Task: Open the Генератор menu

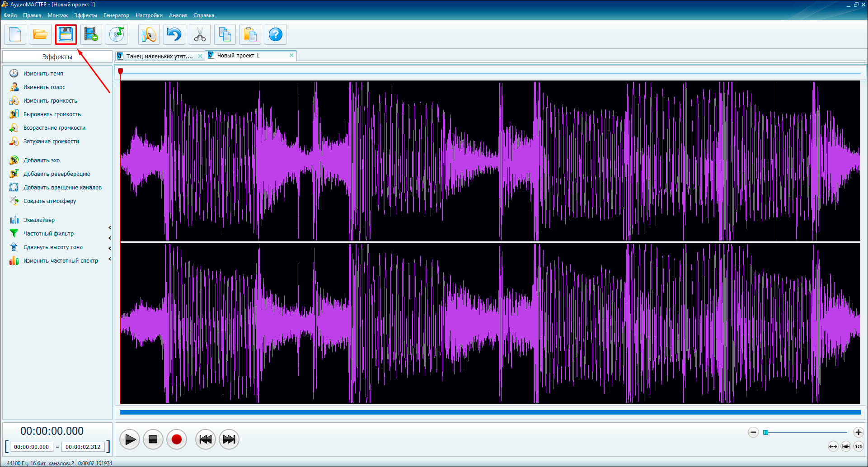Action: (116, 15)
